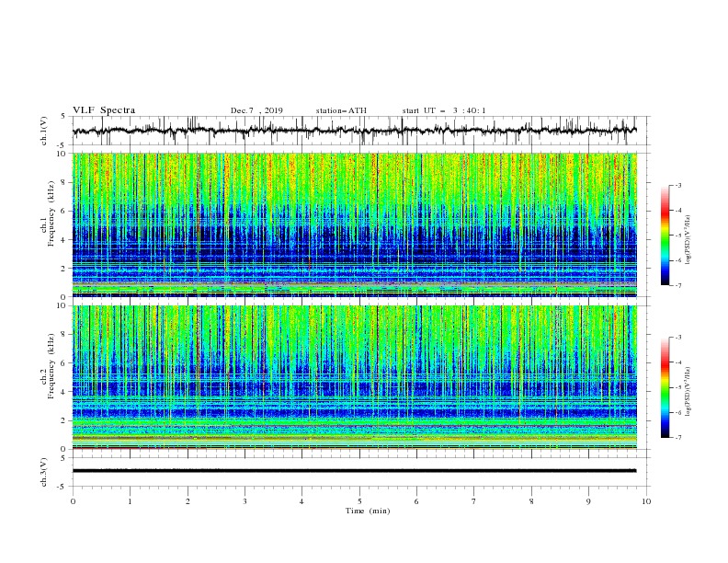
Task: Click the 'start UT = 3 :40: 1' text
Action: tap(444, 110)
